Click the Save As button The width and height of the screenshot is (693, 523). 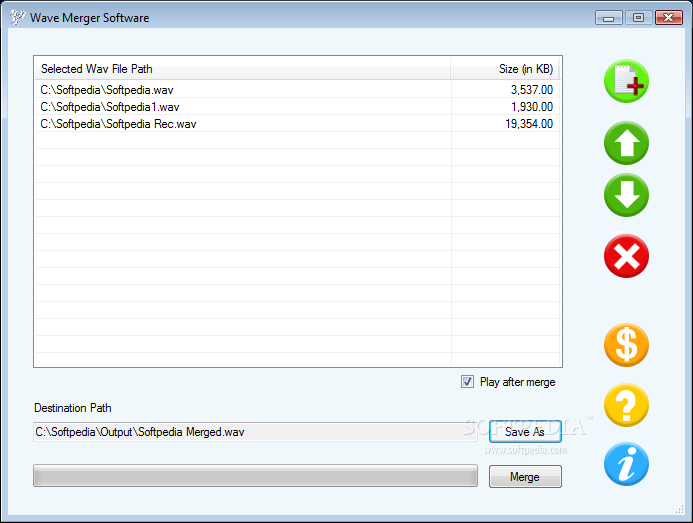click(525, 431)
